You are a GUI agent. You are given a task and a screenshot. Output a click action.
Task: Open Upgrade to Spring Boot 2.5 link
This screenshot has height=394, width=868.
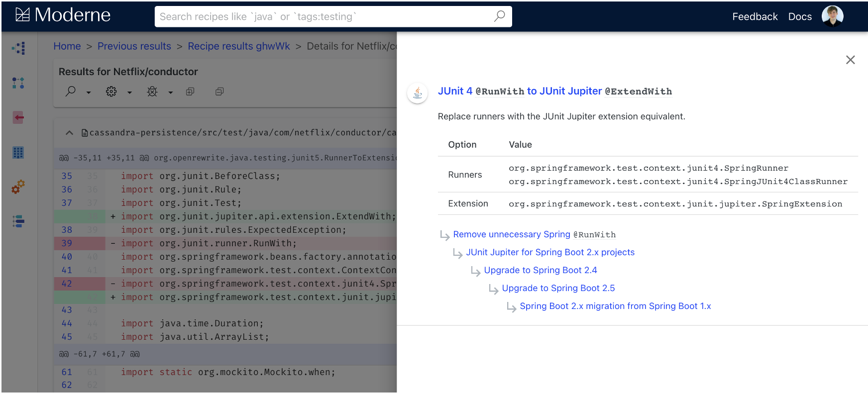tap(558, 288)
